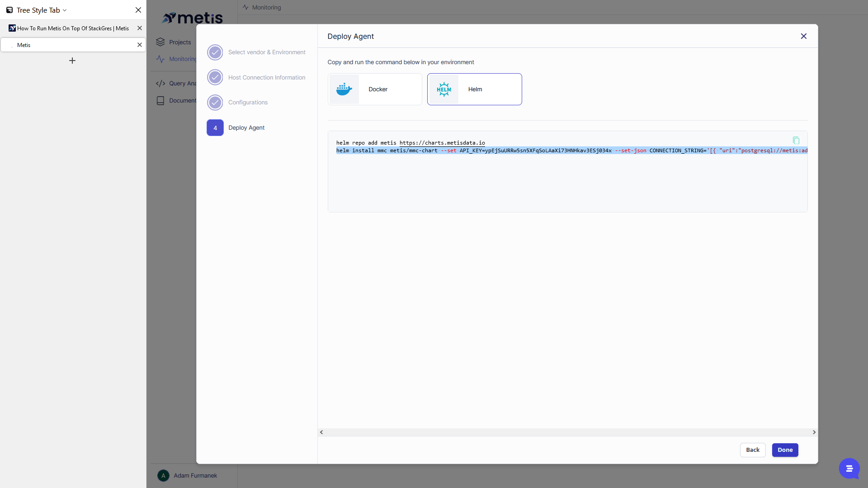Select the Helm deployment option
Screen dimensions: 868x488
point(475,89)
